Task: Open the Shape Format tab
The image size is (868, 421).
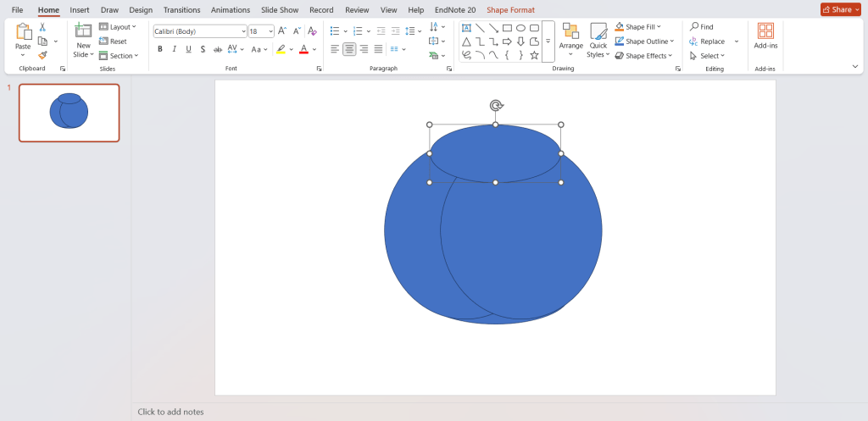Action: 510,10
